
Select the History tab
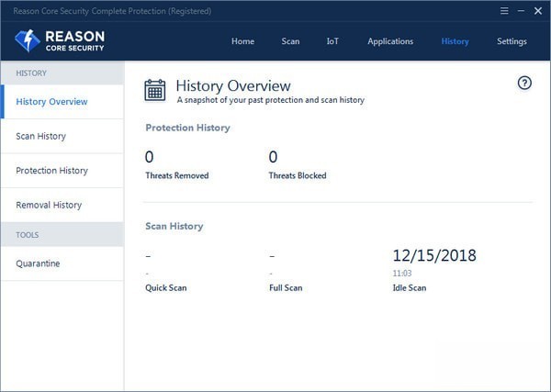pyautogui.click(x=455, y=41)
